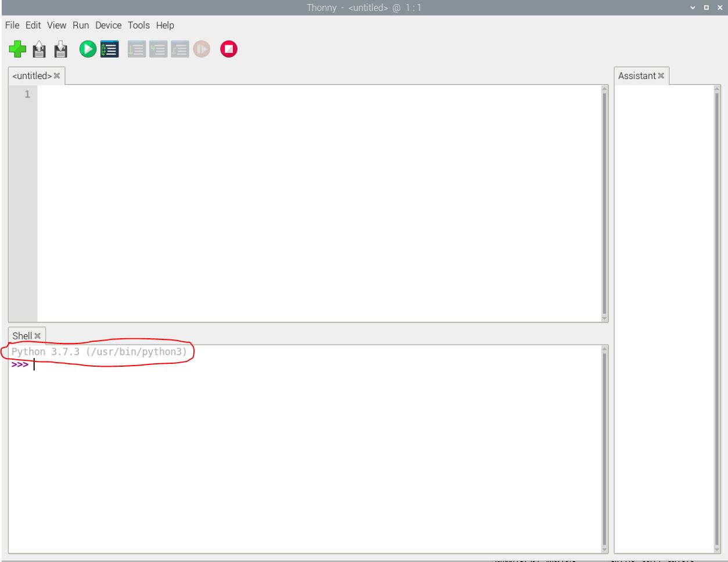Click inside the empty code editor area
The height and width of the screenshot is (562, 728).
point(320,203)
